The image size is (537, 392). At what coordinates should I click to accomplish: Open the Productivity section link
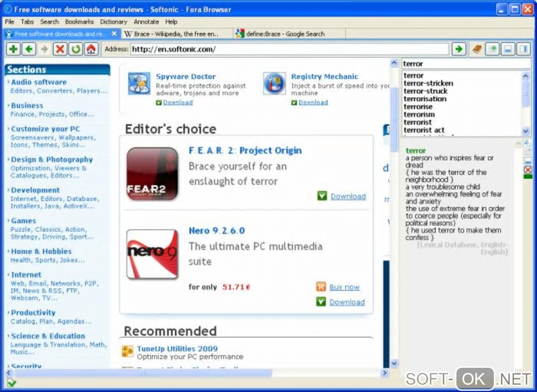tap(33, 313)
